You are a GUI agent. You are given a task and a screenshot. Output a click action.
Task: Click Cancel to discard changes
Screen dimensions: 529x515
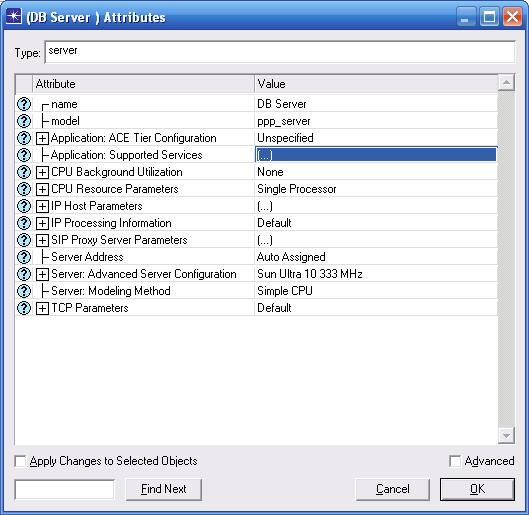click(393, 489)
